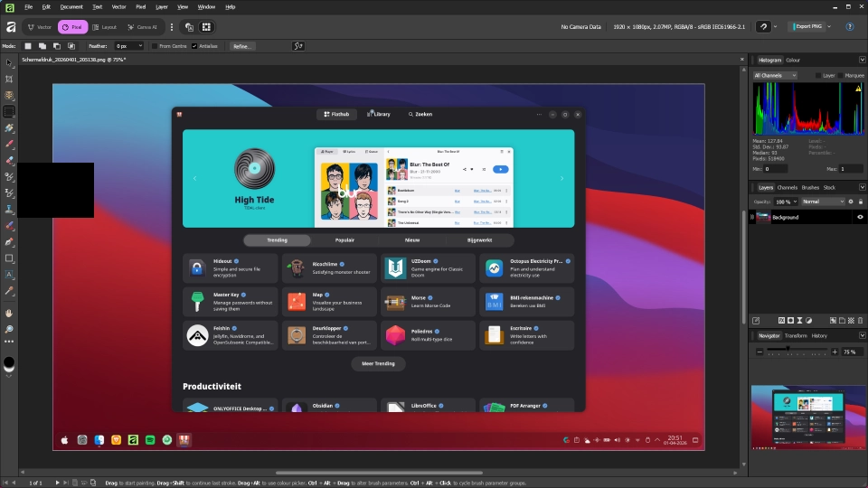Image resolution: width=868 pixels, height=488 pixels.
Task: Pick the Hand (view) tool
Action: click(x=9, y=313)
